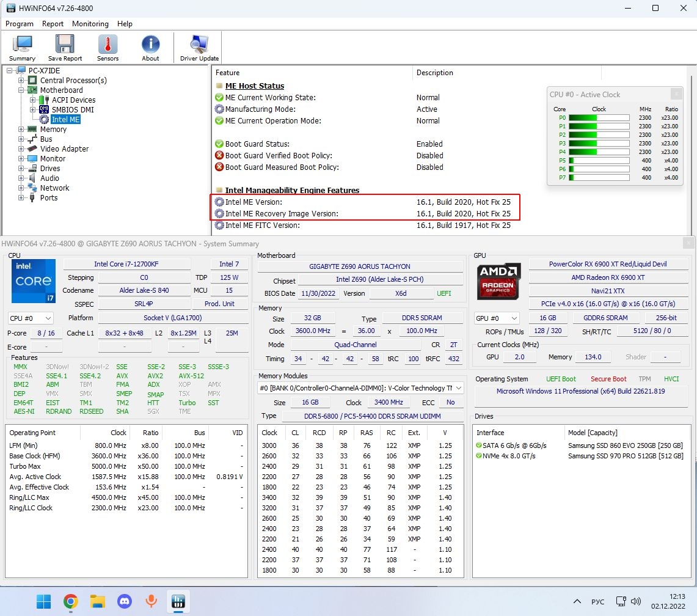The height and width of the screenshot is (616, 697).
Task: Open the Monitoring menu
Action: (x=90, y=24)
